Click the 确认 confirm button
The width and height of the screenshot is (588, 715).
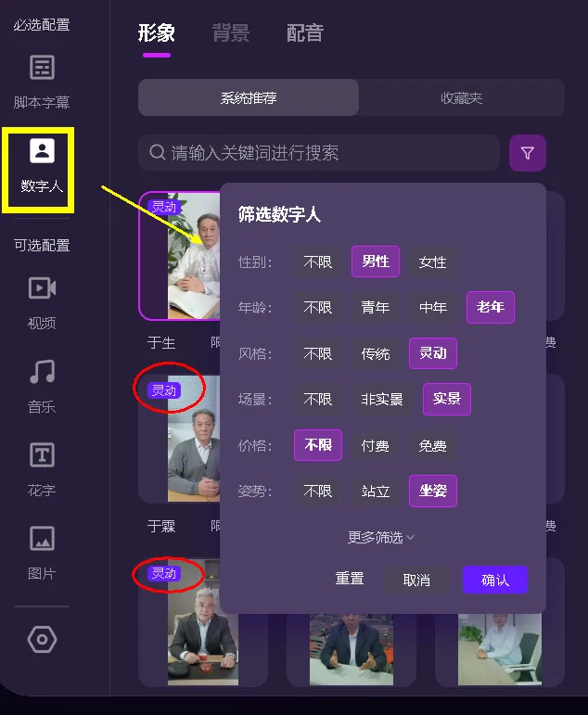click(494, 580)
